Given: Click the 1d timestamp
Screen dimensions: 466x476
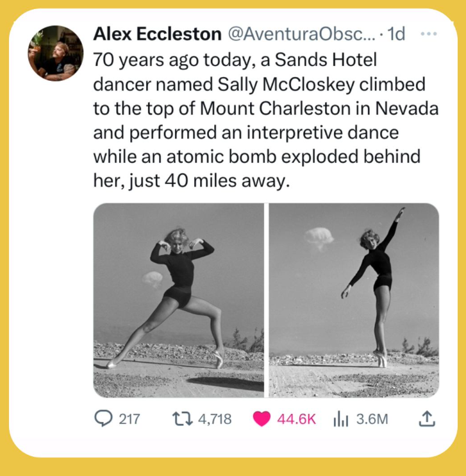Looking at the screenshot, I should click(397, 35).
